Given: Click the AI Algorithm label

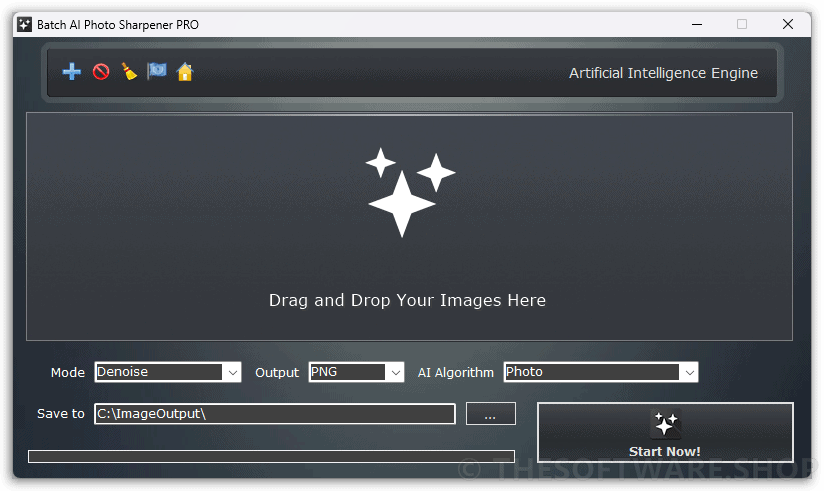Looking at the screenshot, I should [x=456, y=373].
